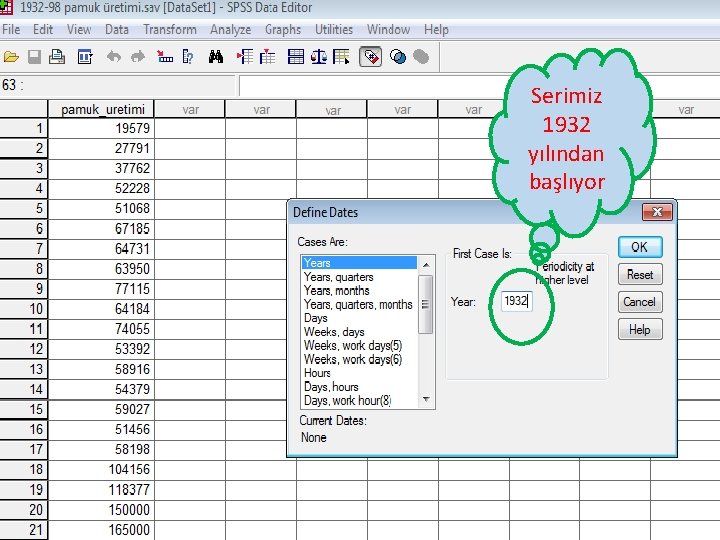Toggle the Value Labels tag icon
This screenshot has height=540, width=720.
coord(371,57)
